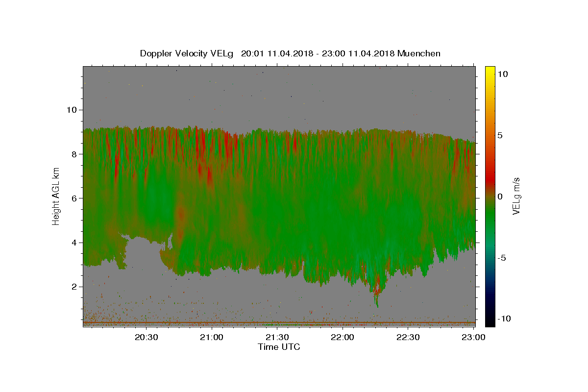Click the '20:30' time tick label

[x=146, y=337]
